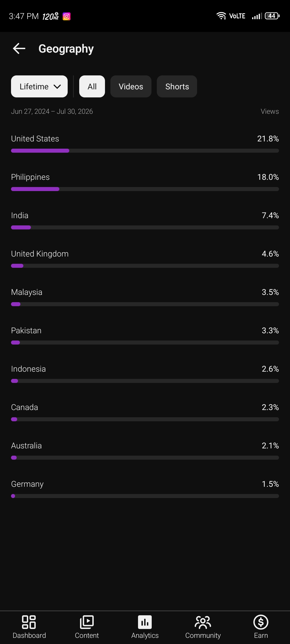Click the chevron arrow in Lifetime selector
The height and width of the screenshot is (644, 290).
[57, 87]
